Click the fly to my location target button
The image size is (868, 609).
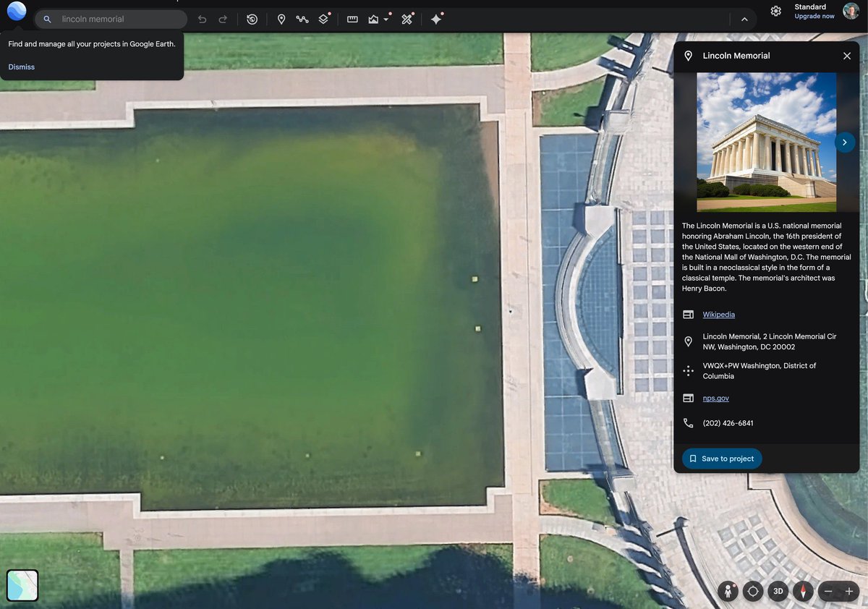coord(753,591)
